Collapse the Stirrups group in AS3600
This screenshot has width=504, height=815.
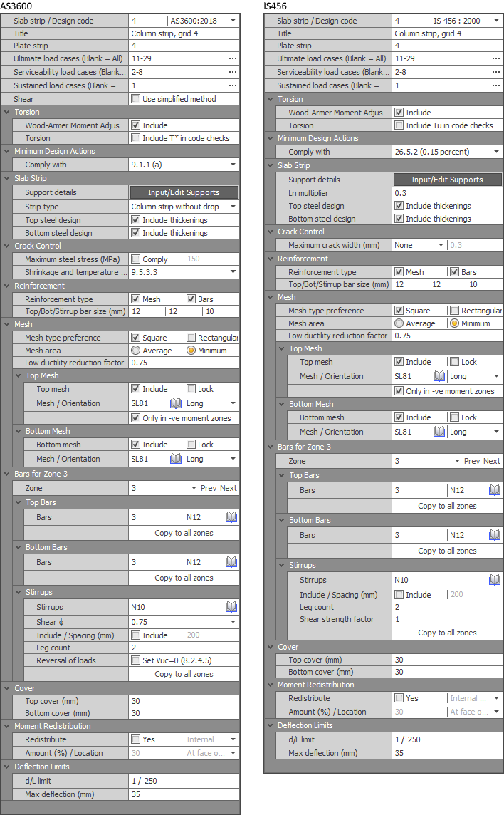19,592
